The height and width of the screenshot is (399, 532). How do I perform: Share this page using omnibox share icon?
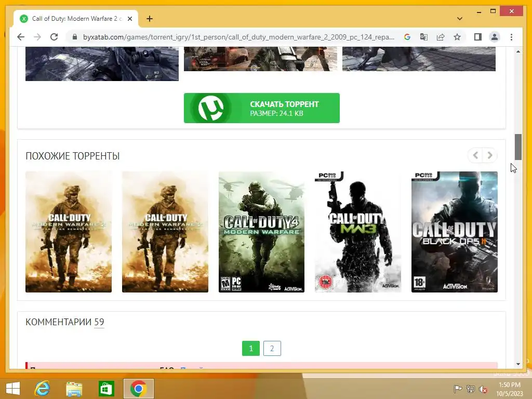pyautogui.click(x=441, y=37)
